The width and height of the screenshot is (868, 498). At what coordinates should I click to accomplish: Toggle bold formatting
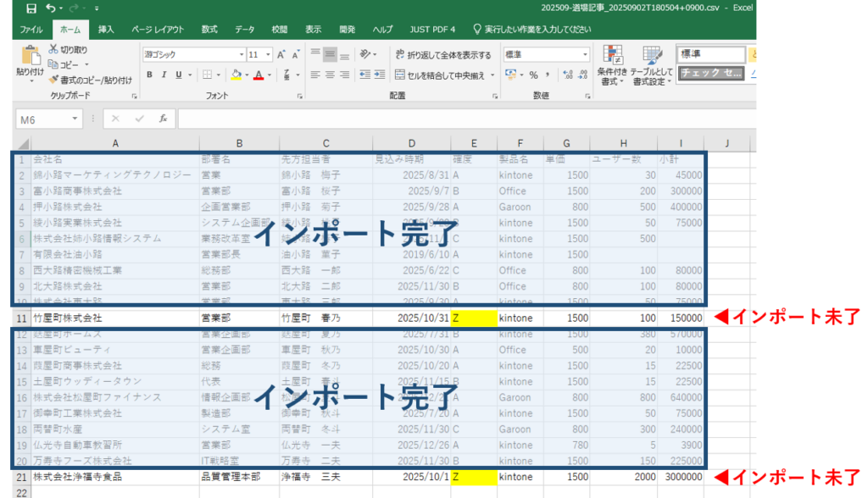(149, 75)
